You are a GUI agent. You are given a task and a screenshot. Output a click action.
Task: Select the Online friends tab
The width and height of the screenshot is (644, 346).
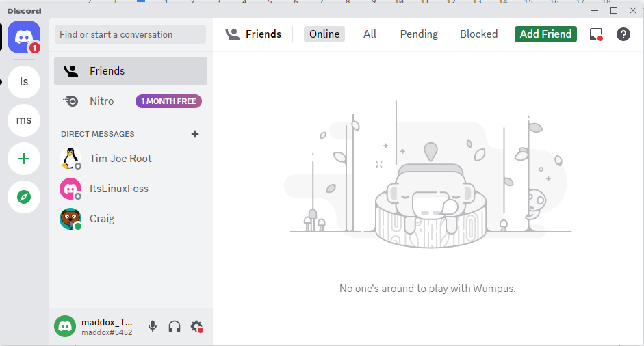(324, 34)
